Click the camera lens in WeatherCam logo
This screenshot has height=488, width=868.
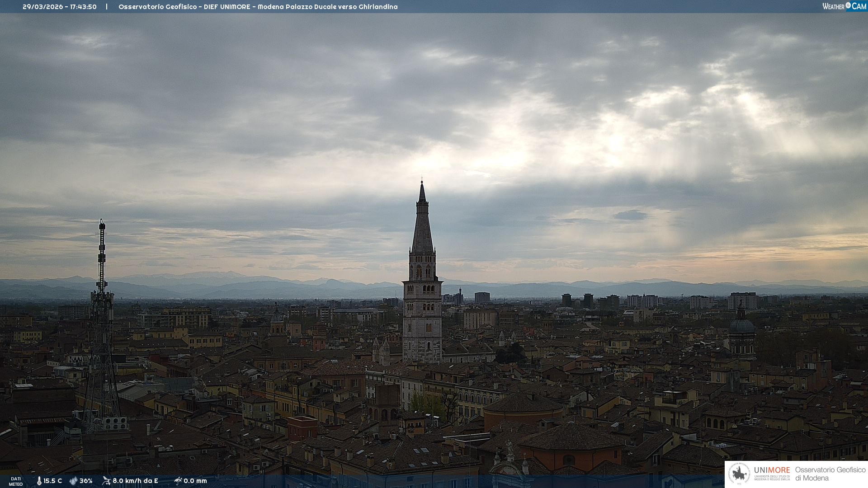[848, 5]
